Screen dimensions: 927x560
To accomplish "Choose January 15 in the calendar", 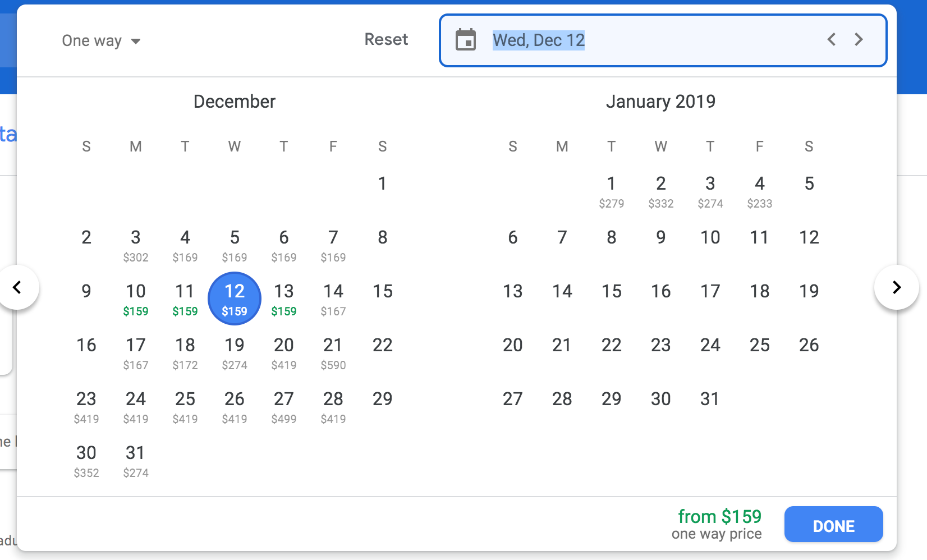I will click(612, 291).
